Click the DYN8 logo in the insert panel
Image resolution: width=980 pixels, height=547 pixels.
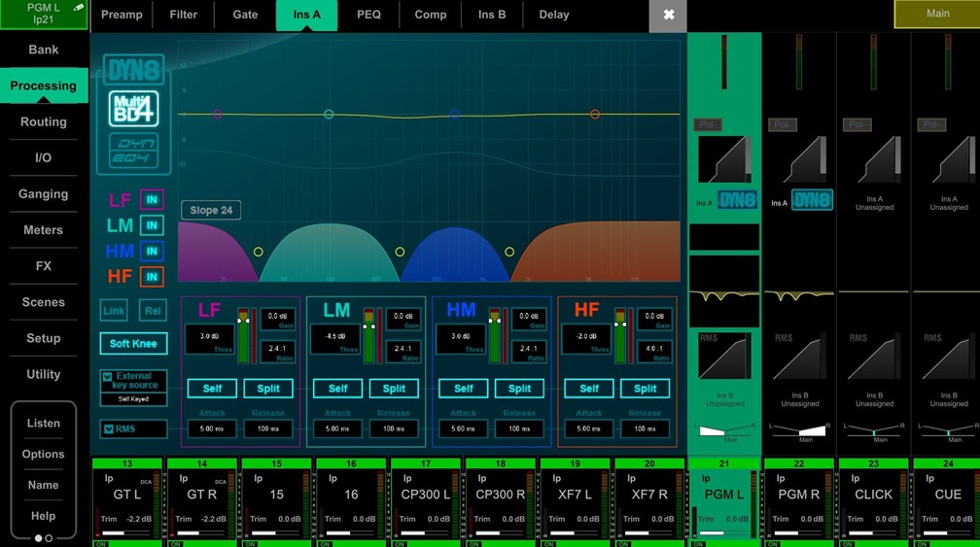(133, 69)
